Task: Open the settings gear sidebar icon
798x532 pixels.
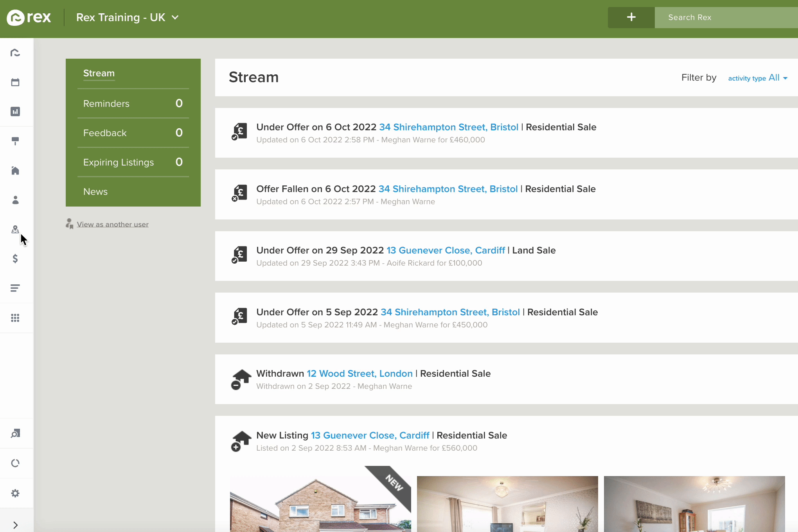Action: 15,493
